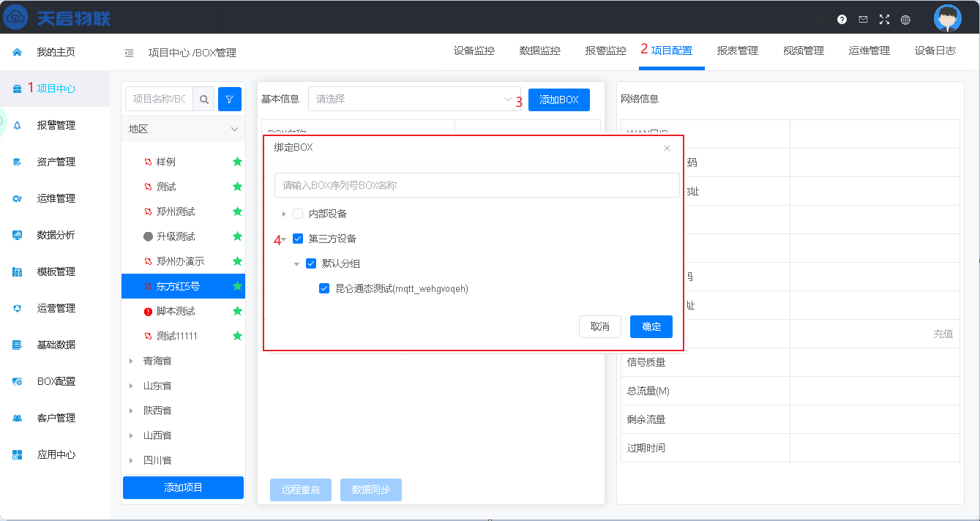
Task: Switch to the 设备日志 tab
Action: (935, 50)
